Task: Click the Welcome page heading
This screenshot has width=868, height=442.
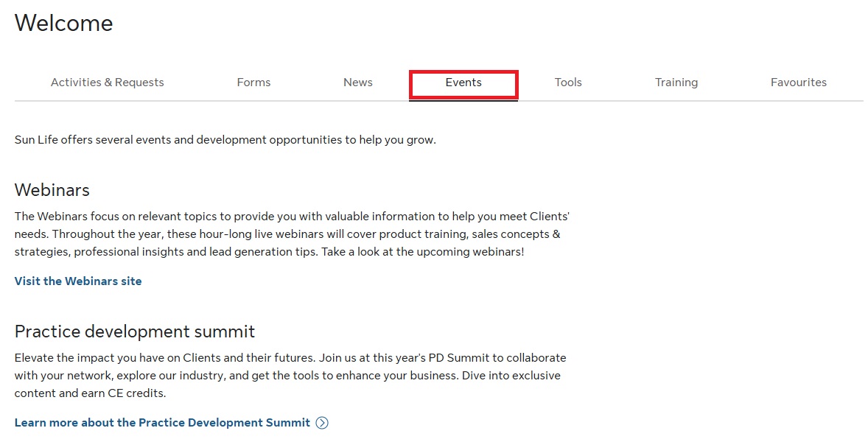Action: click(64, 24)
